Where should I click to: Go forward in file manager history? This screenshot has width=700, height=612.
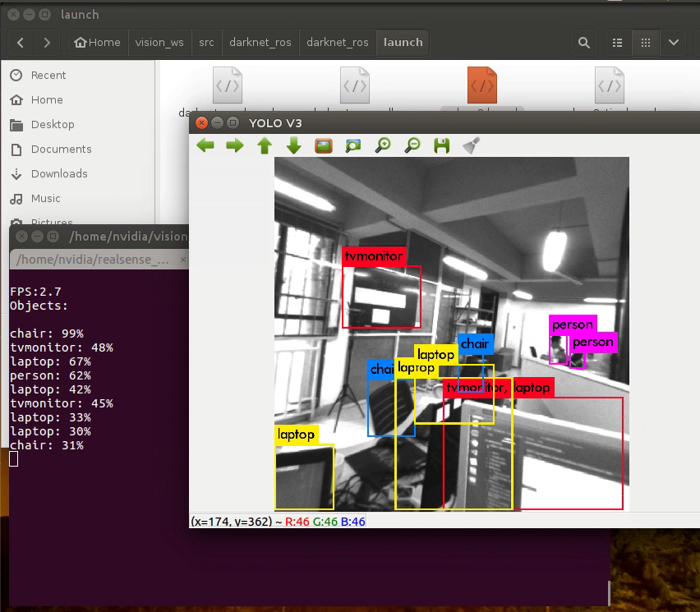point(47,43)
